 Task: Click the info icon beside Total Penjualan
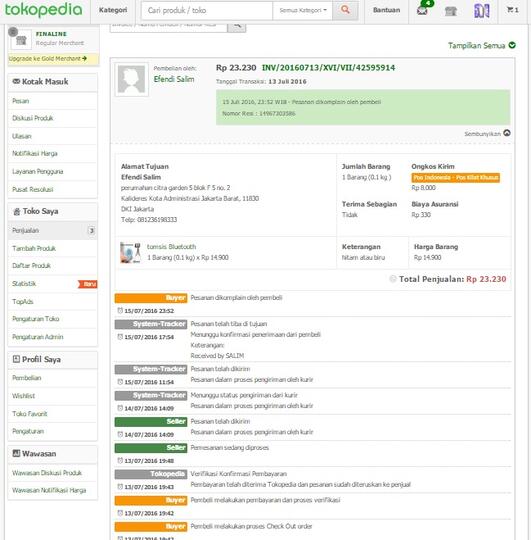(x=393, y=279)
